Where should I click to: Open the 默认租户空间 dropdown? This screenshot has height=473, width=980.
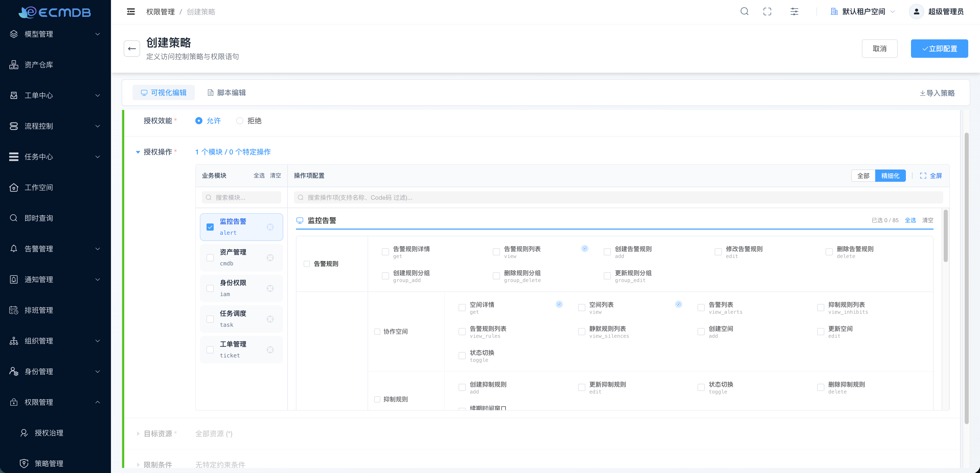[862, 12]
